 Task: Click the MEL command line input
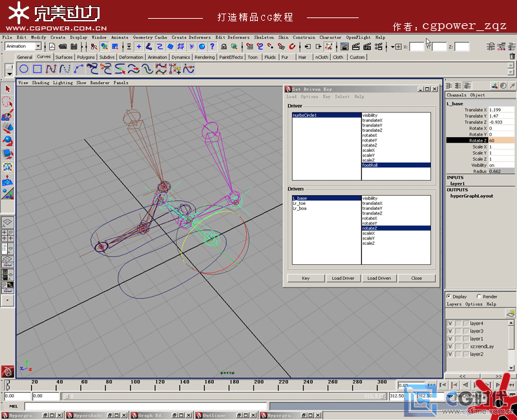145,406
